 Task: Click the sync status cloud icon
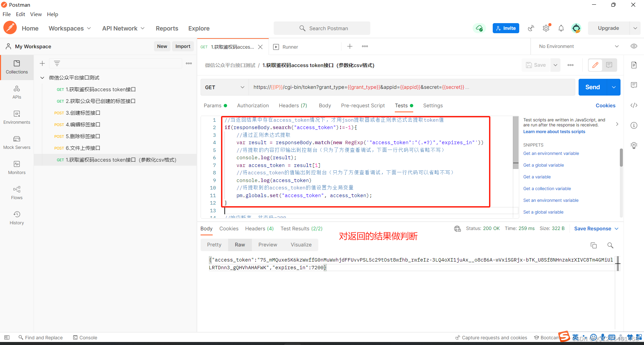tap(479, 28)
